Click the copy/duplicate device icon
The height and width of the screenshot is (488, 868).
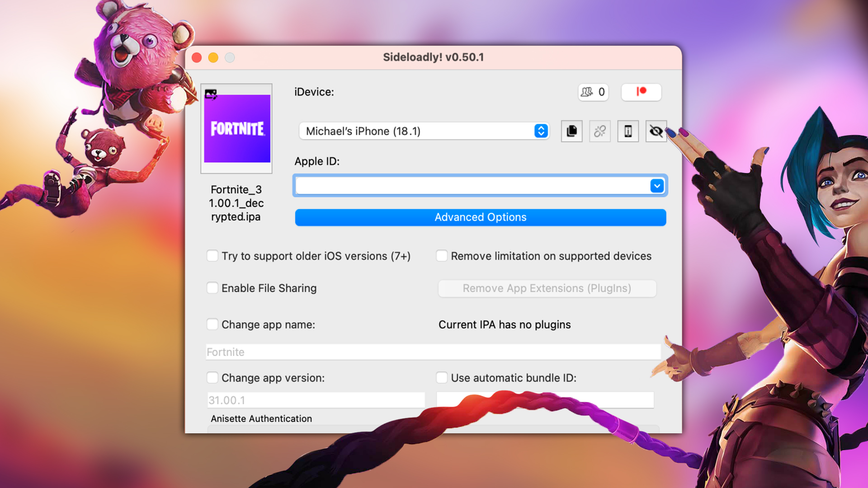[x=571, y=131]
